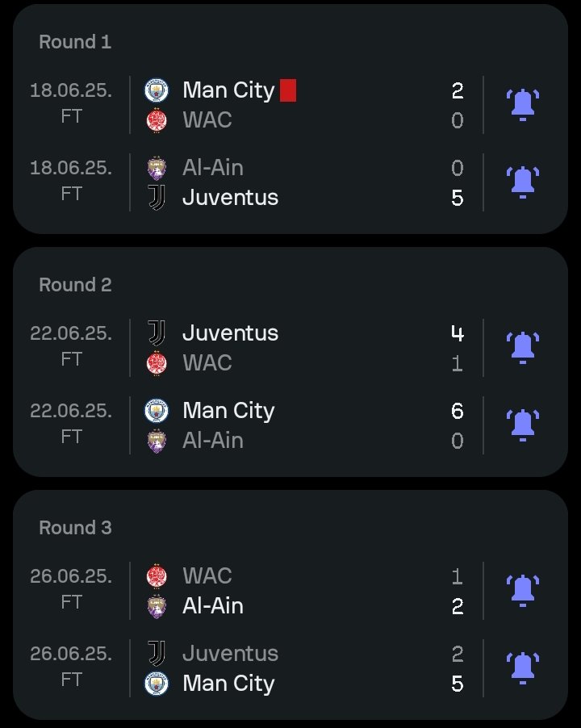Toggle bell alert for Al-Ain vs Juventus match
Viewport: 581px width, 728px height.
[523, 182]
